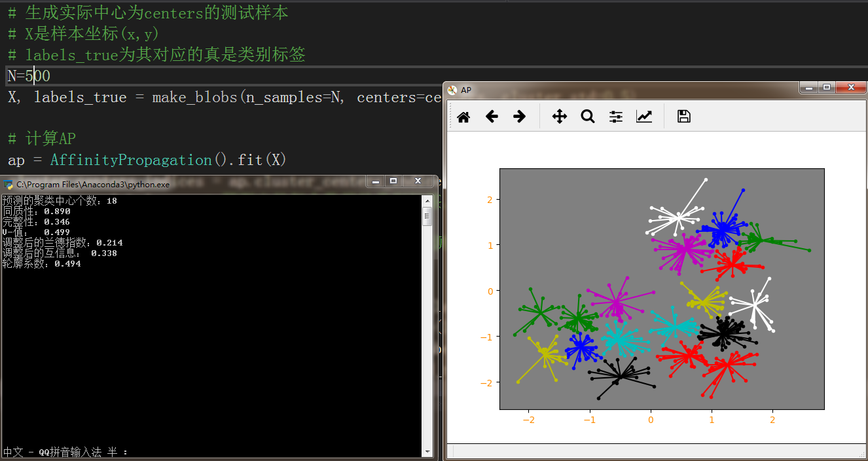868x461 pixels.
Task: Click the large black cluster center at right
Action: [723, 332]
